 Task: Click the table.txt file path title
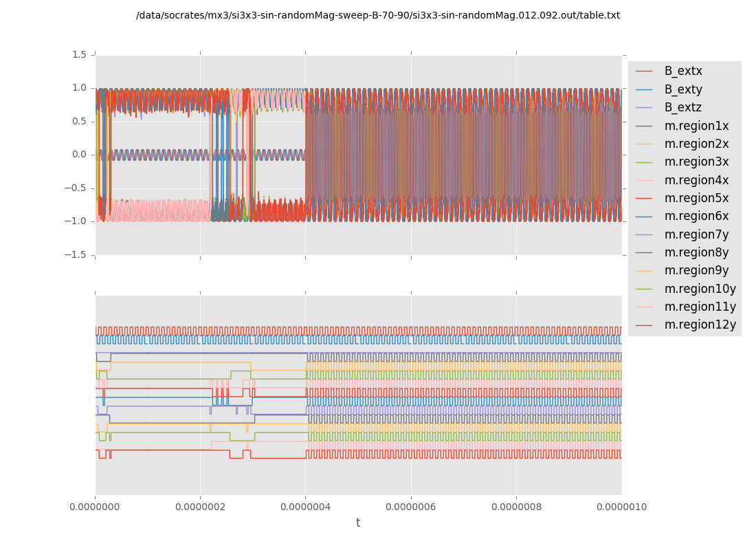pos(378,15)
